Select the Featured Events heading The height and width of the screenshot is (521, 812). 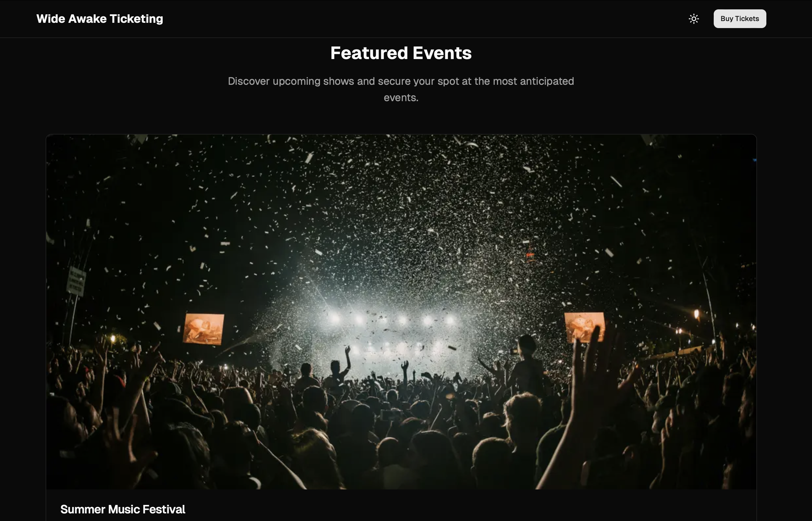pyautogui.click(x=401, y=53)
